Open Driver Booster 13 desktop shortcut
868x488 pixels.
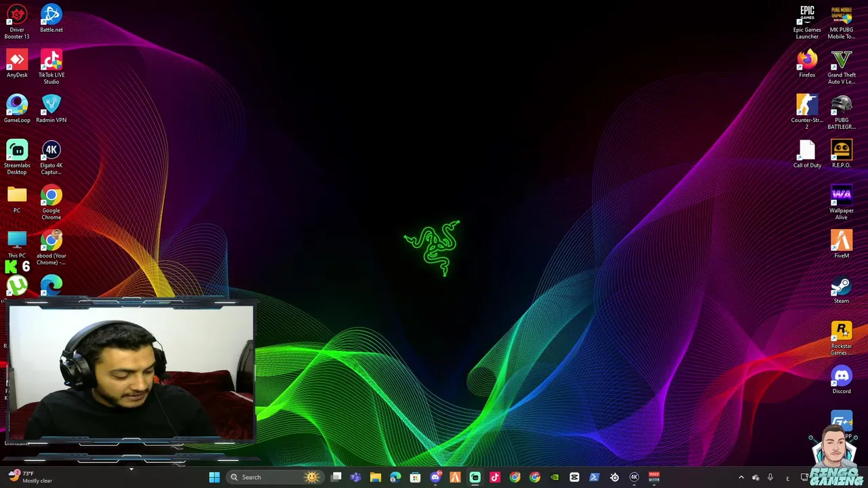pos(17,22)
